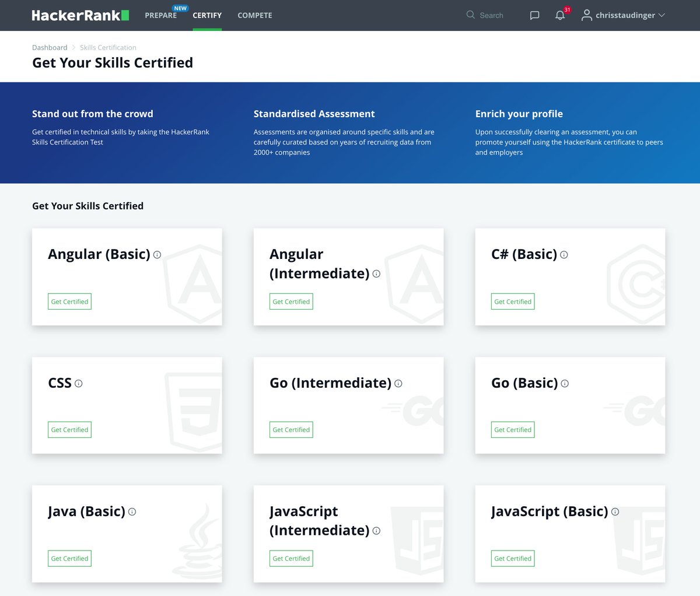The image size is (700, 596).
Task: Open the messages chat icon
Action: point(534,16)
